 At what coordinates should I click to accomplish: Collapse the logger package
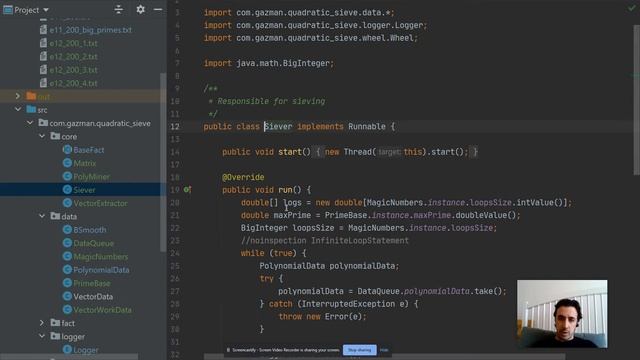(x=42, y=336)
